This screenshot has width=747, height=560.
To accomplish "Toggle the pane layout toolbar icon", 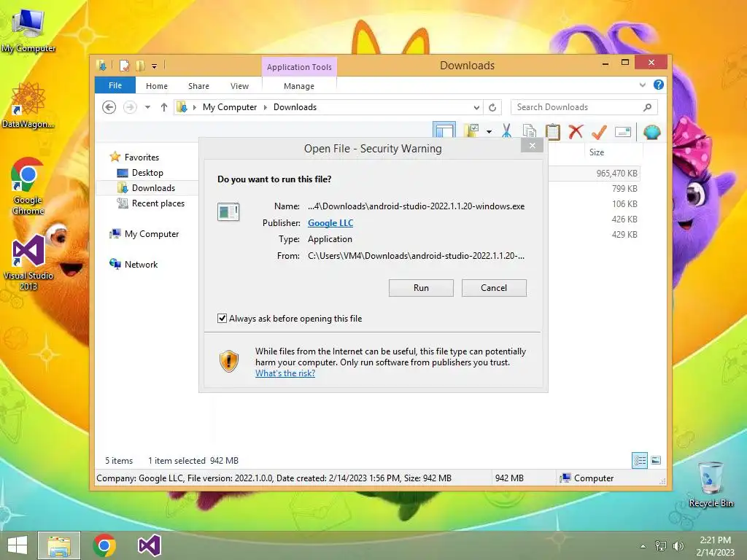I will tap(444, 131).
